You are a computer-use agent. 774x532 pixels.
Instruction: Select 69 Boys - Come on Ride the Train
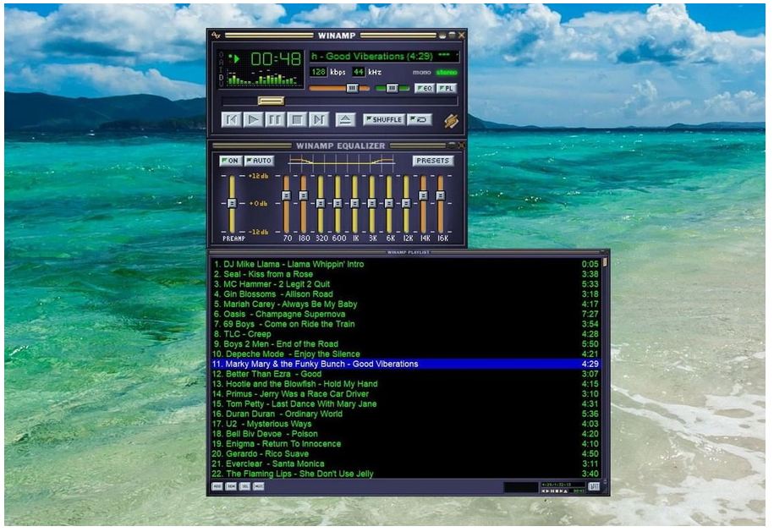click(405, 324)
